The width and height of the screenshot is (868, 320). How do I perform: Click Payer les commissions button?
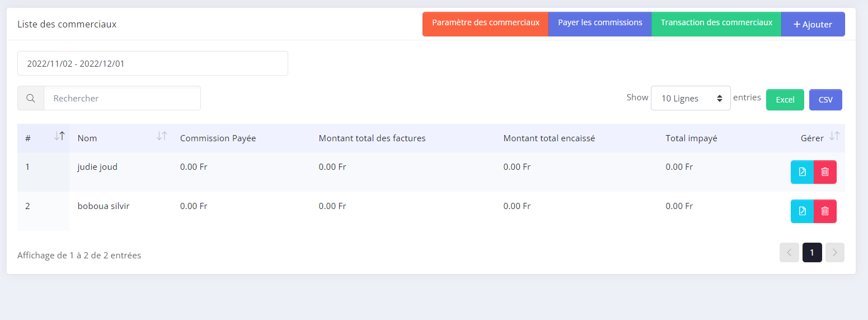[x=600, y=24]
